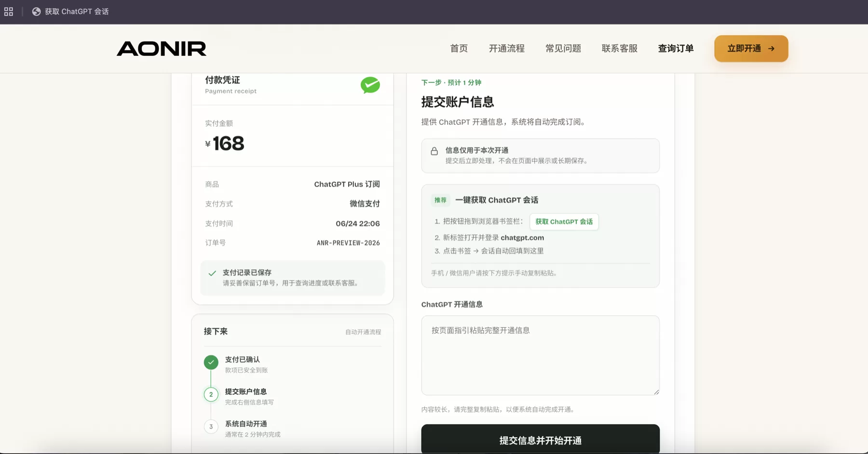Click the 微信支付 payment method value
The image size is (868, 454).
pos(365,204)
